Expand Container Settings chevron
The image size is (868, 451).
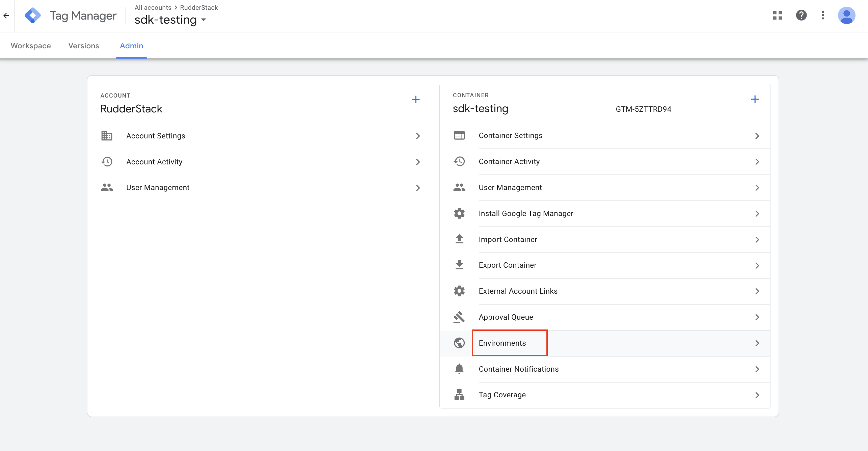[x=757, y=136]
